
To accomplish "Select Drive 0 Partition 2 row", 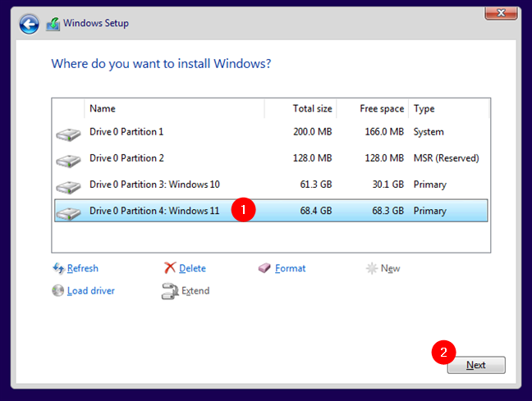I will (271, 158).
